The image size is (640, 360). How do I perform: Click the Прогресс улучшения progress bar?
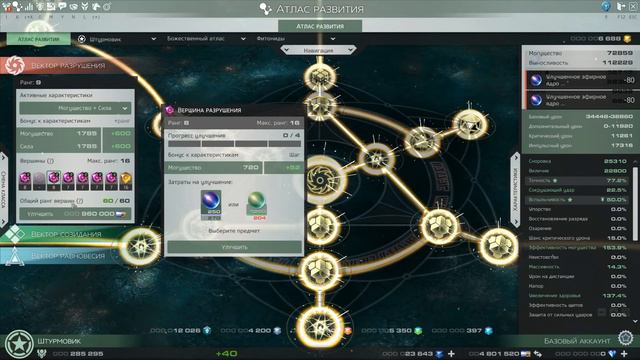tap(235, 144)
